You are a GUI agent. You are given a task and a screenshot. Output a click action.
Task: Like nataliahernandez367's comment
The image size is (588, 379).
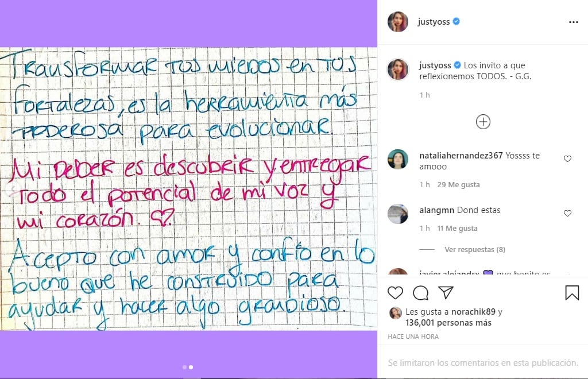pos(567,159)
